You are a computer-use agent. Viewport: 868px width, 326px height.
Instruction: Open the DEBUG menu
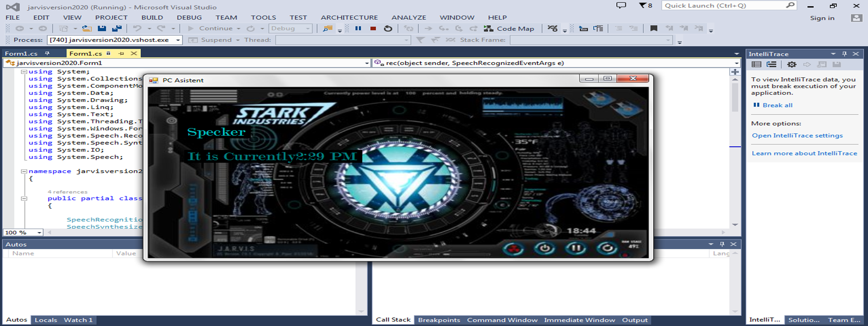pos(189,18)
